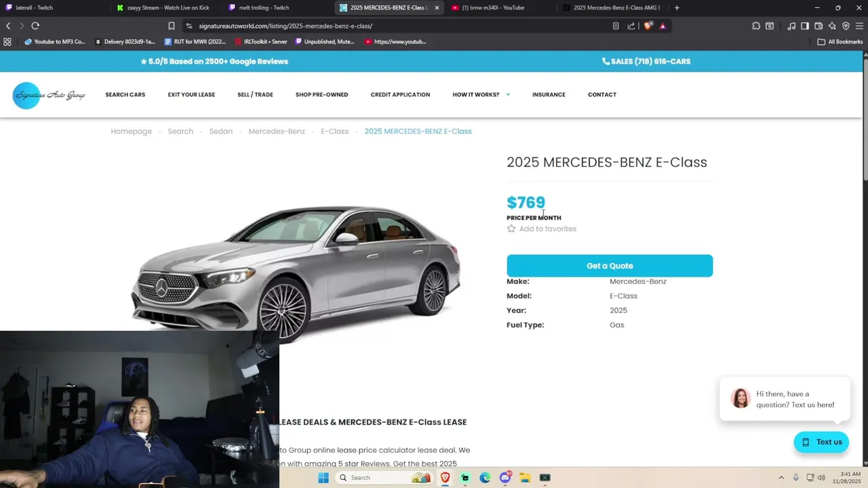Show hidden system tray icons
This screenshot has height=488, width=868.
pyautogui.click(x=781, y=478)
